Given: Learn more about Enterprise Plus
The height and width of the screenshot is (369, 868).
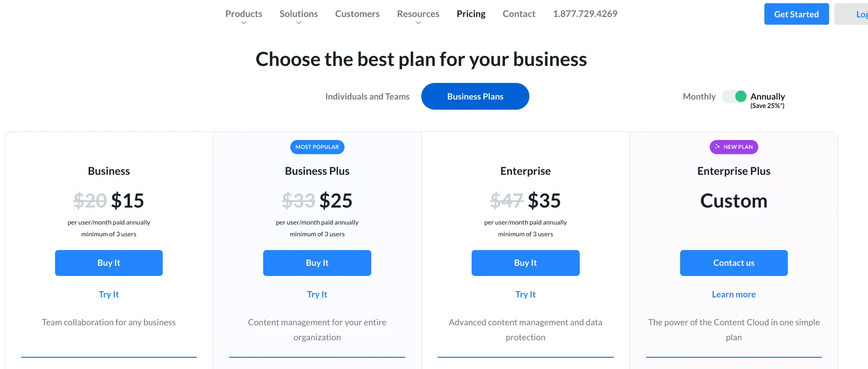Looking at the screenshot, I should [734, 295].
